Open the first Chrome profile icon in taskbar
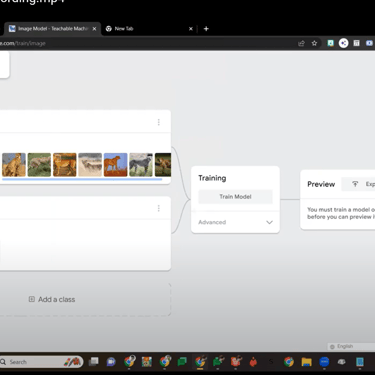Screen dimensions: 375x375 [129, 362]
